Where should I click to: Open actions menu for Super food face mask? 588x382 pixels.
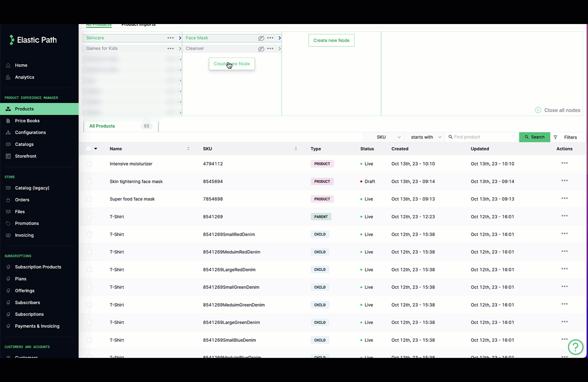564,198
